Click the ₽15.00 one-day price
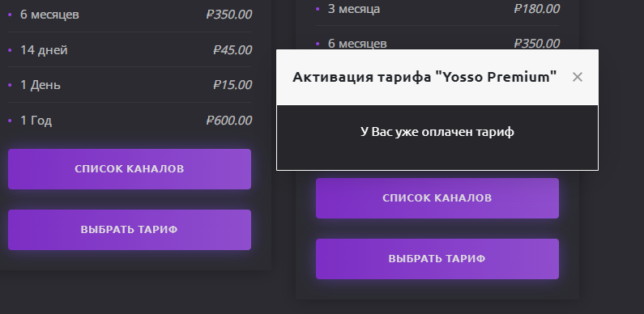Viewport: 644px width, 314px height. [x=232, y=85]
